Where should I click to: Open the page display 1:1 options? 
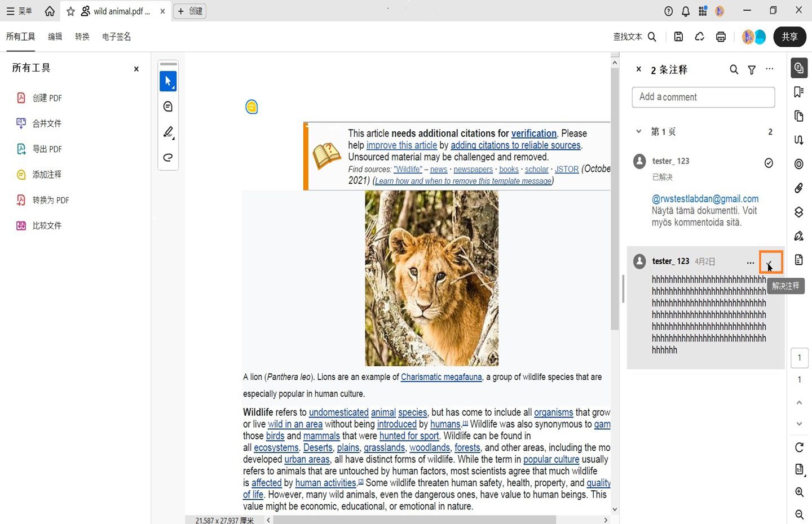(800, 469)
